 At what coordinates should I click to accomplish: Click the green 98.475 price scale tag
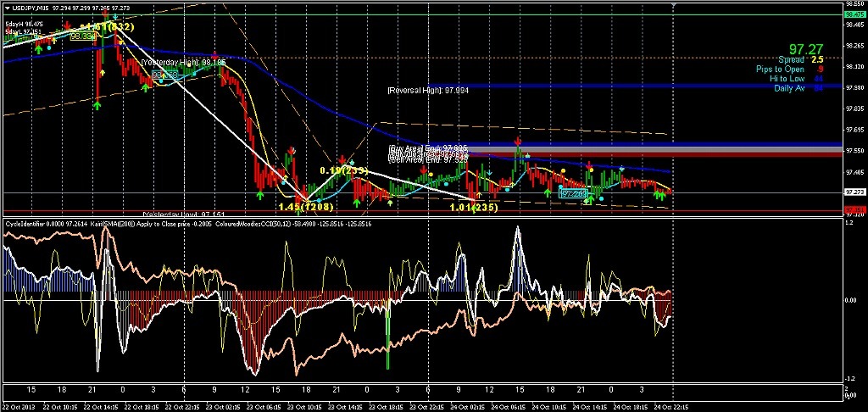(855, 15)
